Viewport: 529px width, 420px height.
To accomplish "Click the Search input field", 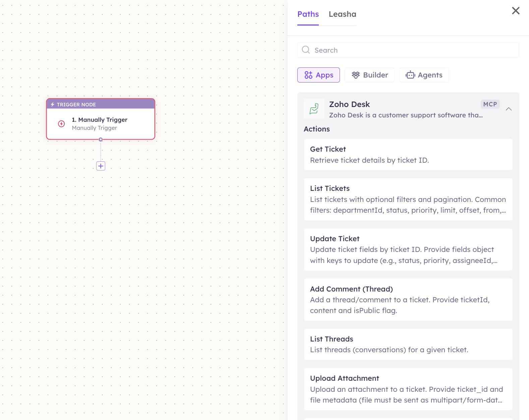I will [408, 50].
